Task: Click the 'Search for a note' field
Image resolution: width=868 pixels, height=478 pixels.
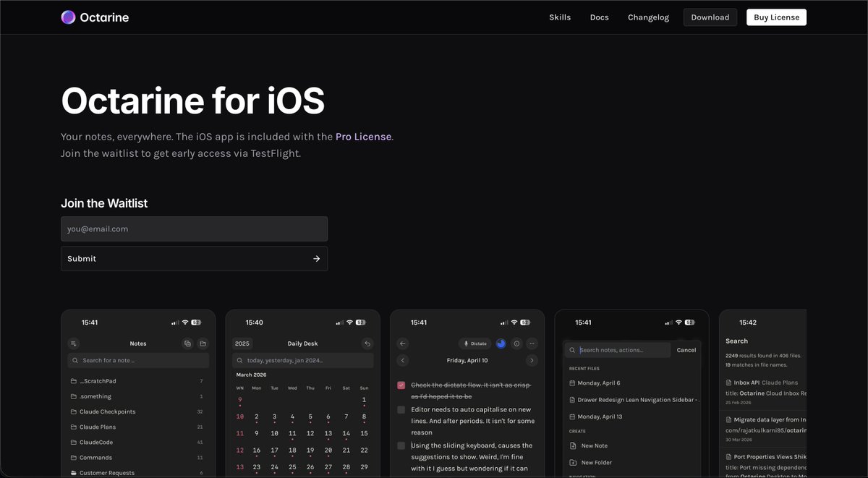Action: click(x=138, y=360)
